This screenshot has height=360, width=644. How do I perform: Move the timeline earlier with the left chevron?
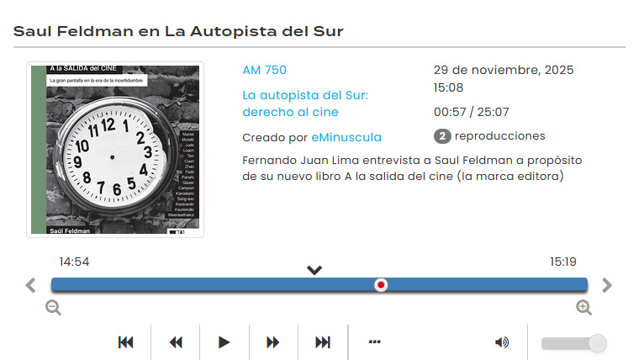[x=31, y=285]
